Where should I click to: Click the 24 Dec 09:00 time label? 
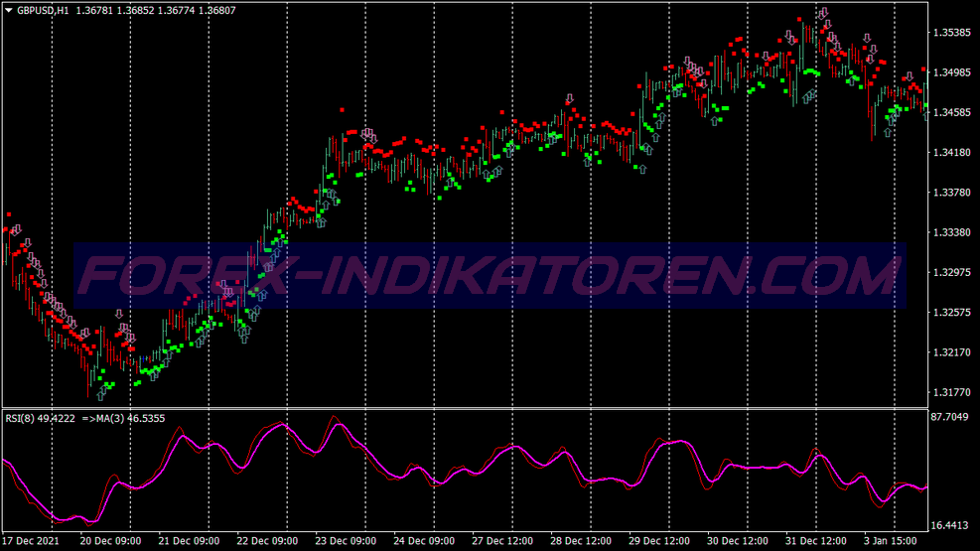click(424, 541)
